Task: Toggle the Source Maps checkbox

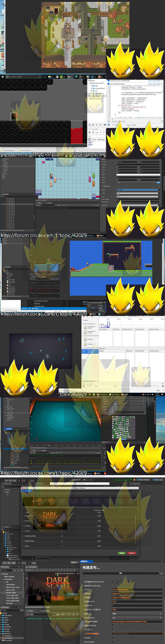Action: tap(112, 642)
